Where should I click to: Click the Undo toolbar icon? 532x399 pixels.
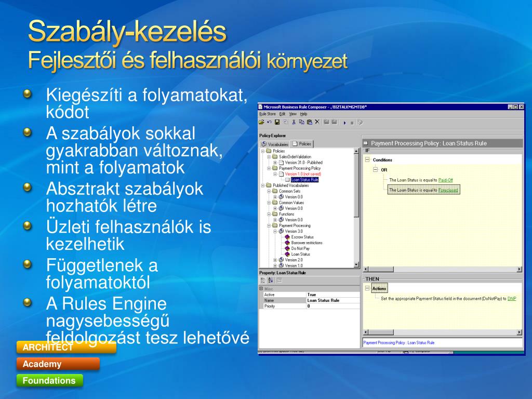pos(269,122)
